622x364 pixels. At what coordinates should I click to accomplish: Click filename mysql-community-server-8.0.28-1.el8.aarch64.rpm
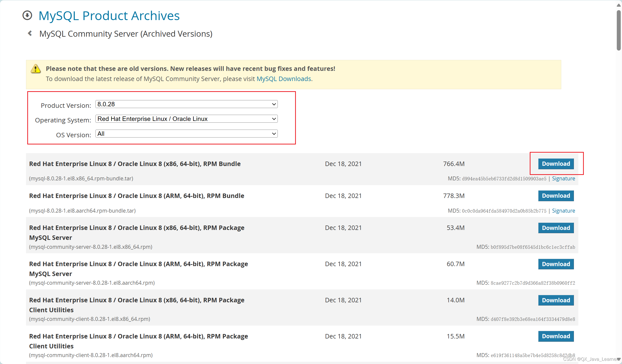coord(92,283)
